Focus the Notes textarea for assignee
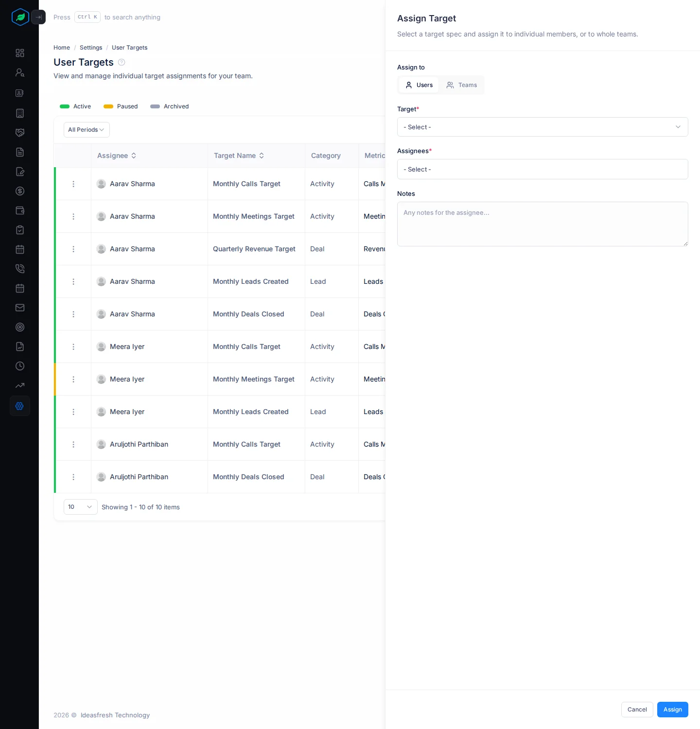700x729 pixels. 542,224
